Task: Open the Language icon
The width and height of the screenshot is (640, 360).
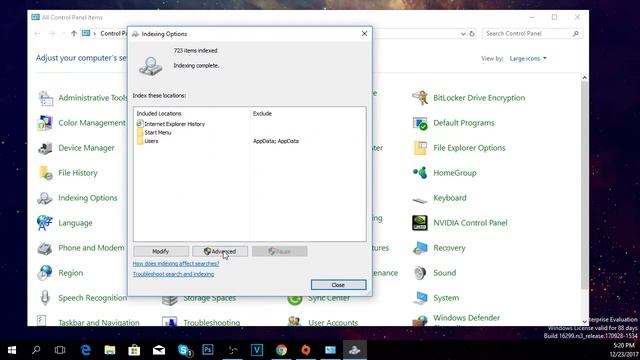Action: pos(45,223)
